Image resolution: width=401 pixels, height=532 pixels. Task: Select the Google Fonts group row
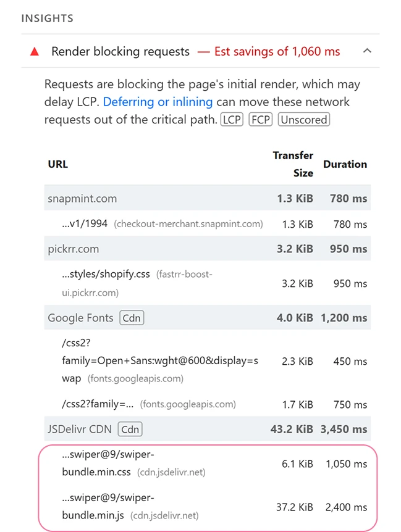(x=80, y=318)
